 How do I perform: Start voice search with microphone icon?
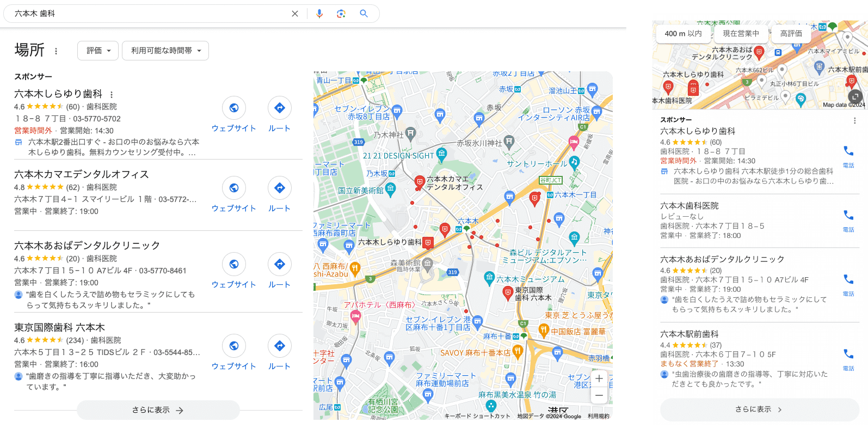coord(319,14)
